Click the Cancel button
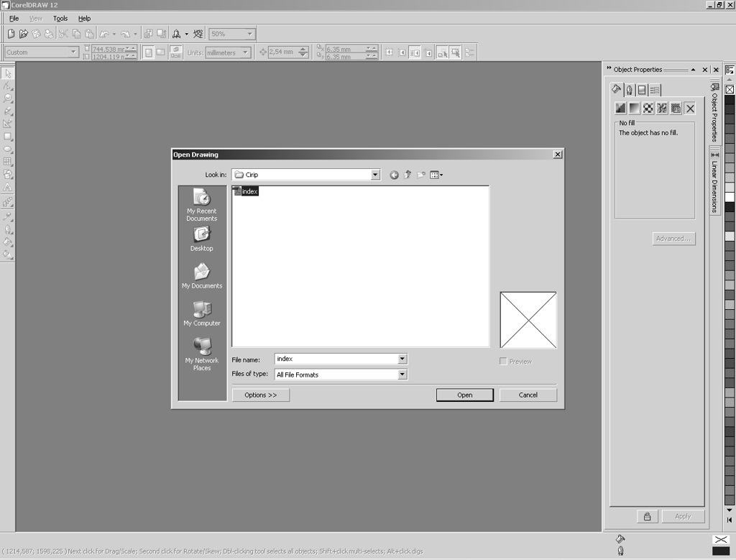Viewport: 736px width, 560px height. click(528, 395)
